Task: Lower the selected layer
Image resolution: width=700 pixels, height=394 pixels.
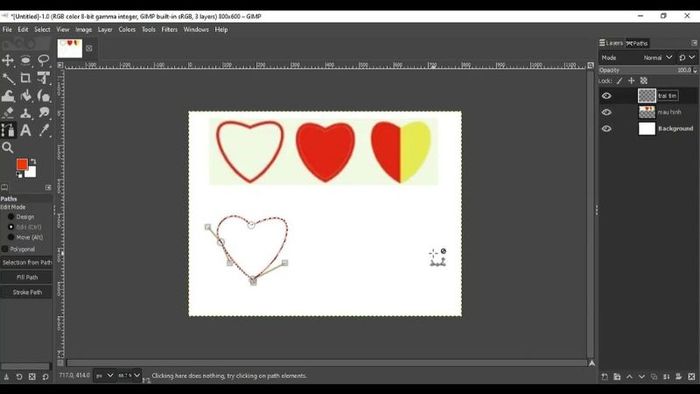Action: 642,377
